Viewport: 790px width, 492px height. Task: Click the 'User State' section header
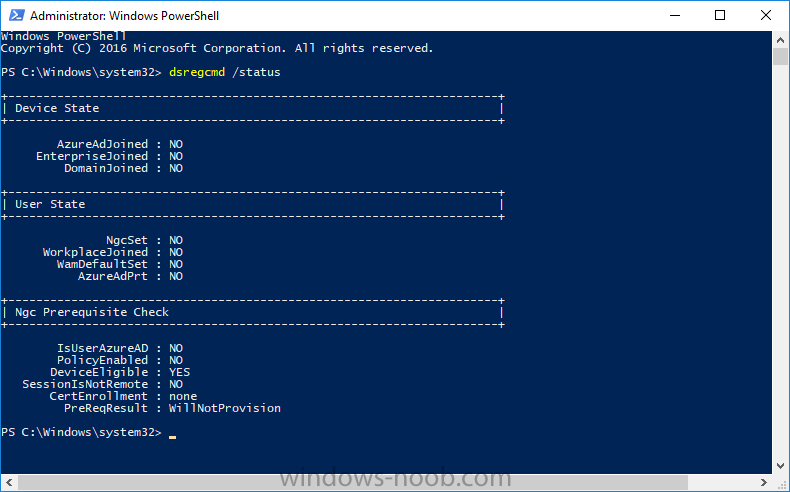click(x=50, y=204)
